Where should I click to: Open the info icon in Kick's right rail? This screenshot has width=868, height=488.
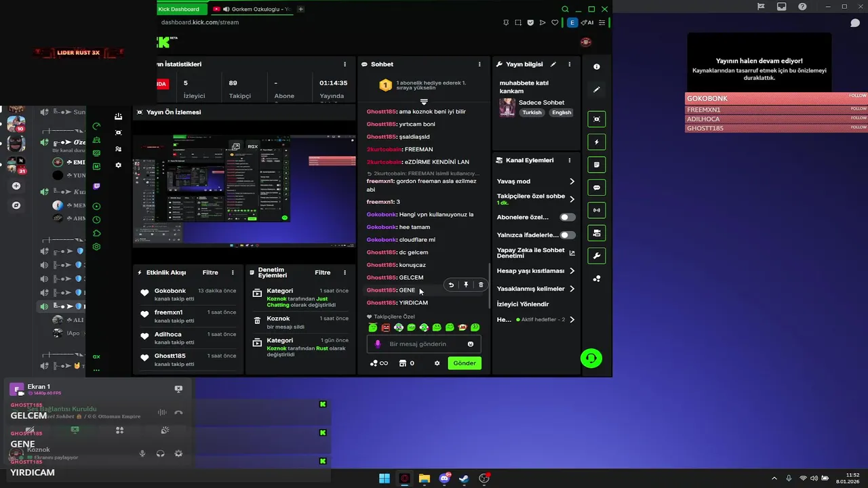[x=597, y=67]
